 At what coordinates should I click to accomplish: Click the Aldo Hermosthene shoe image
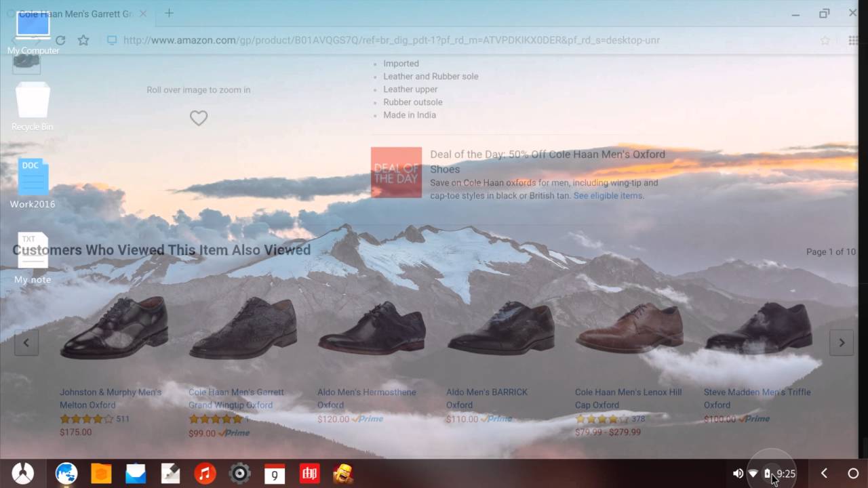pyautogui.click(x=372, y=328)
